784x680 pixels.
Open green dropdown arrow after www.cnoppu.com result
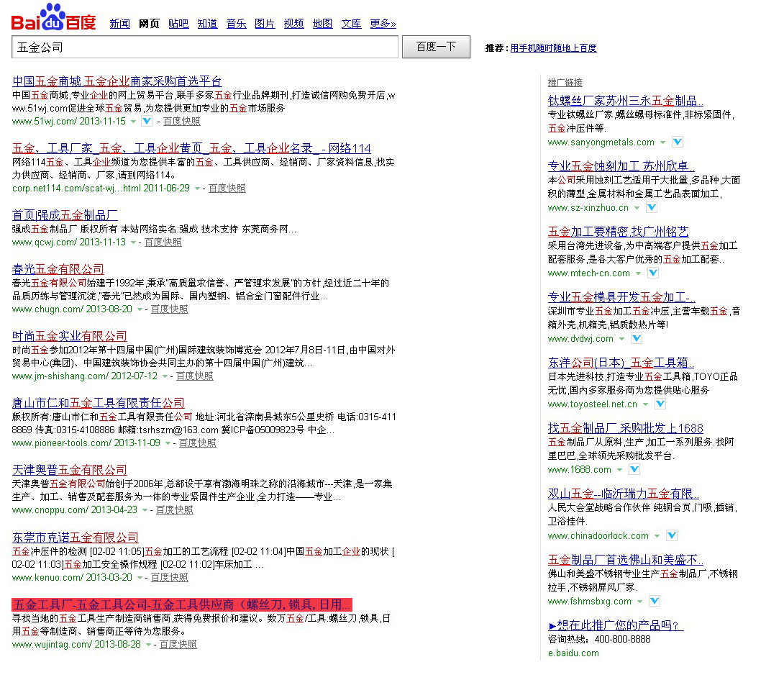pos(145,510)
